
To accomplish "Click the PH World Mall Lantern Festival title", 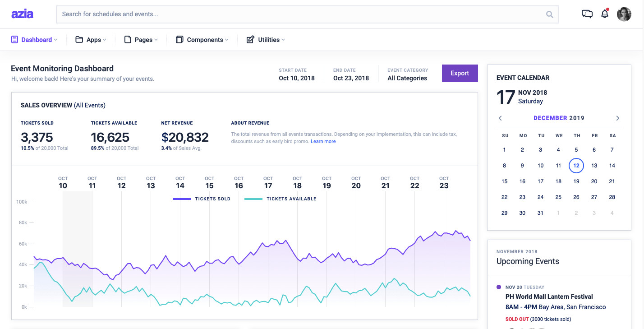I will tap(549, 297).
